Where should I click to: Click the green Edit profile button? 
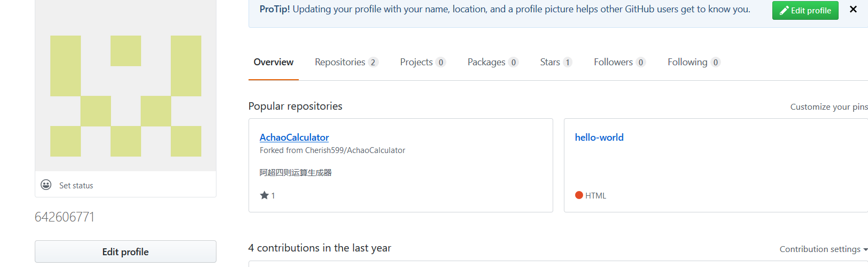coord(805,10)
